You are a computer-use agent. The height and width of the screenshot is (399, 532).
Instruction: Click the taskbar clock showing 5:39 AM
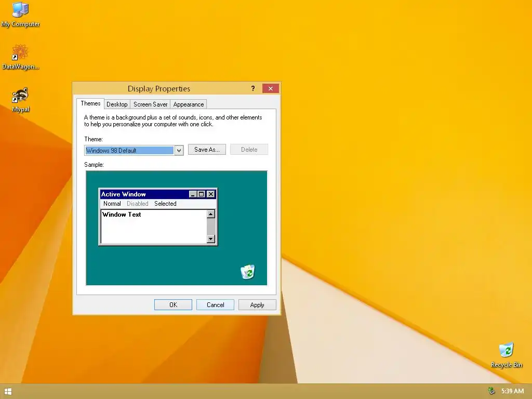point(512,391)
